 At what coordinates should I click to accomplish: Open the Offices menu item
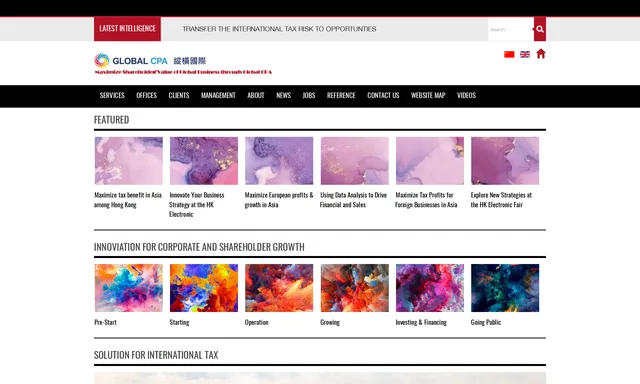147,95
